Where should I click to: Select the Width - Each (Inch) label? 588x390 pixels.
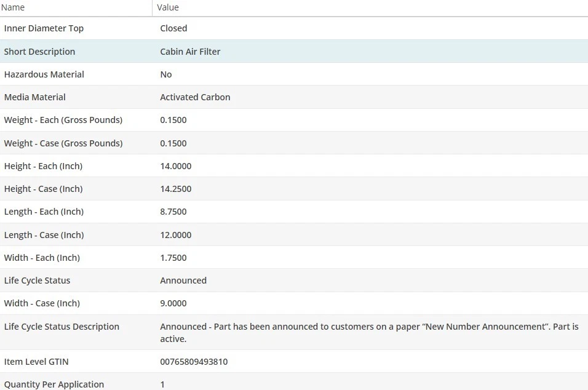42,258
